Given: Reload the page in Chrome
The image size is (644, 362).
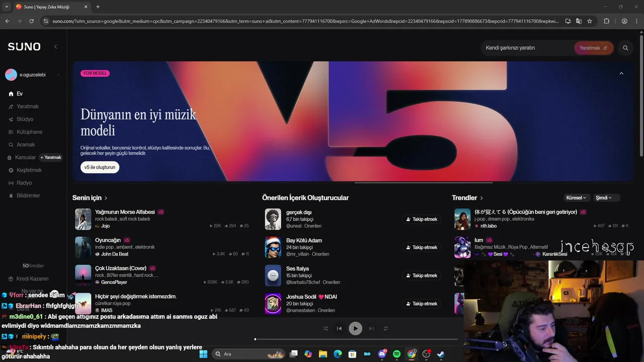Looking at the screenshot, I should pos(31,21).
